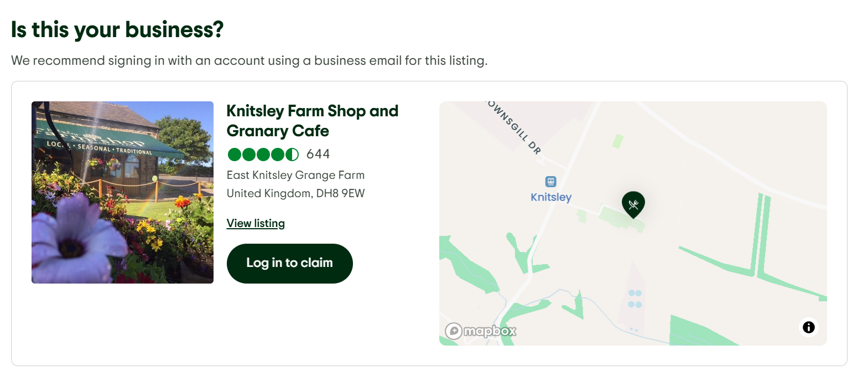The height and width of the screenshot is (391, 868).
Task: Open the View listing link
Action: click(255, 223)
